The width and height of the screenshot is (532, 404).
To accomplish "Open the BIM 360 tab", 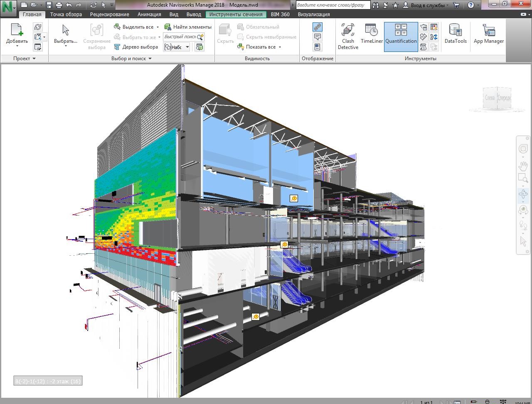I will tap(280, 14).
